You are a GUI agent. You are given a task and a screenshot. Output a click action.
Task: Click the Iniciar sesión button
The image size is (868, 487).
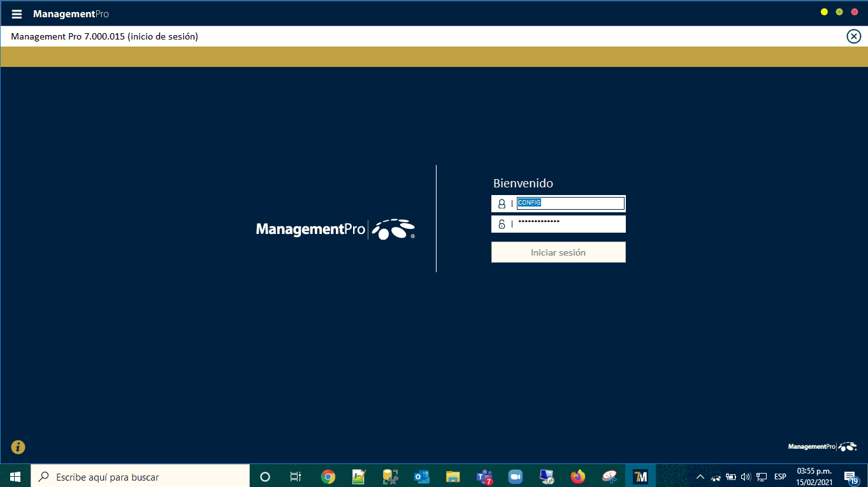[x=558, y=252]
